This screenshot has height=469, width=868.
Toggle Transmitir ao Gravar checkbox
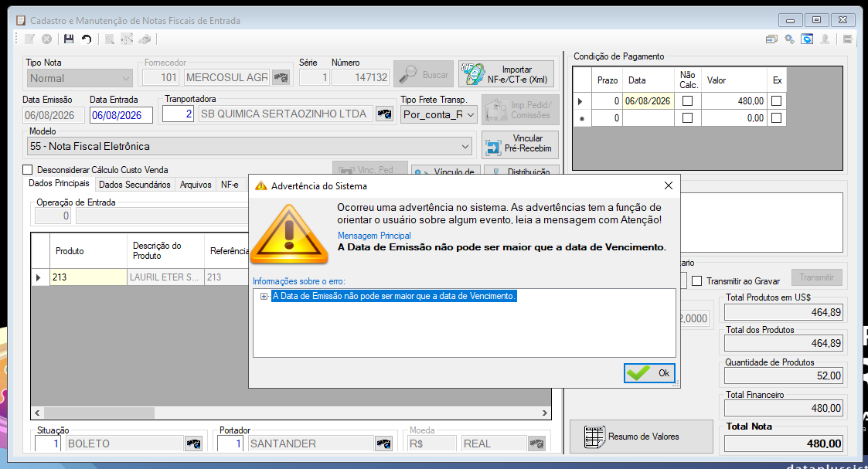[697, 281]
